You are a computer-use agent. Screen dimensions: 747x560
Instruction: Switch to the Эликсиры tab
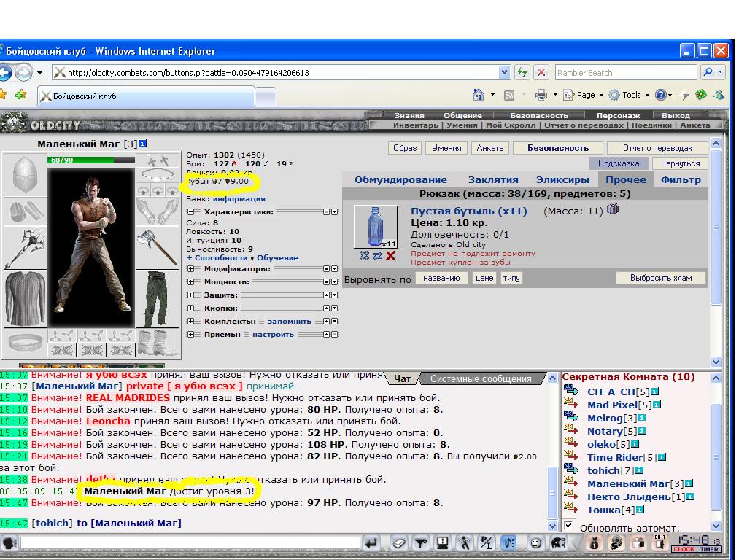point(562,179)
